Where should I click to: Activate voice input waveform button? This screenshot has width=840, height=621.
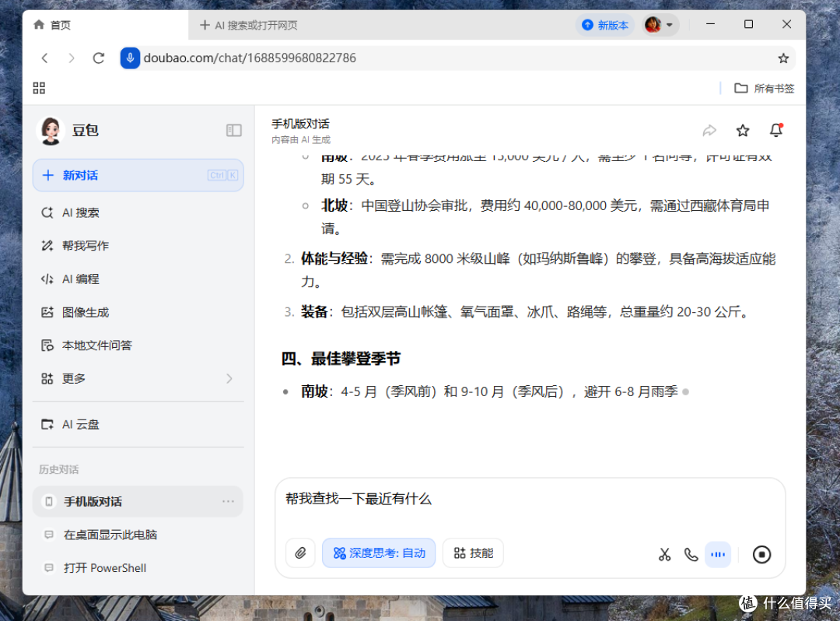(718, 555)
